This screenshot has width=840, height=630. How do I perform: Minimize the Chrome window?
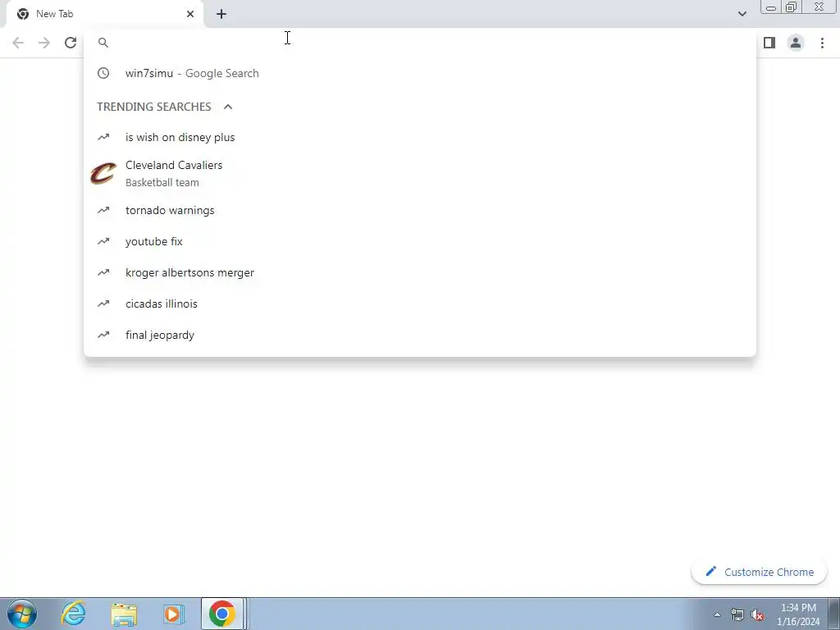[771, 7]
